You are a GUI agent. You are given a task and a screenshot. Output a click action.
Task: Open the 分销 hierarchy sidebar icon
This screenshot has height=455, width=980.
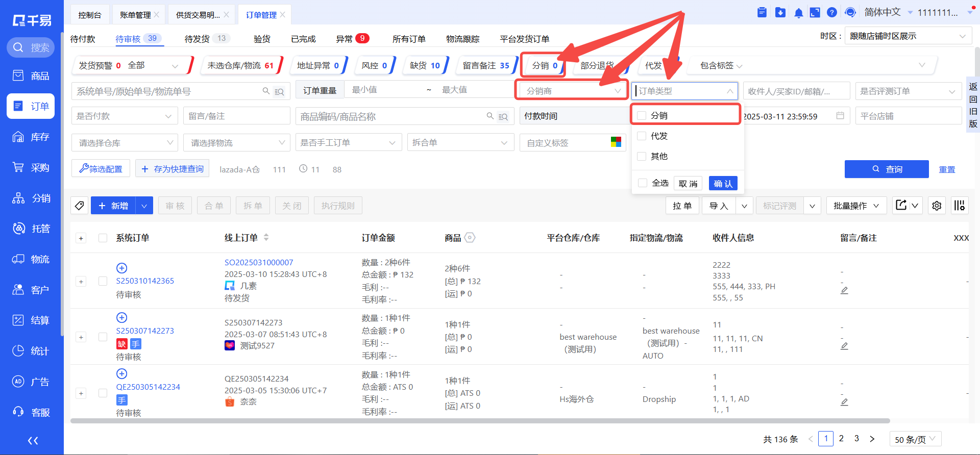pos(18,198)
